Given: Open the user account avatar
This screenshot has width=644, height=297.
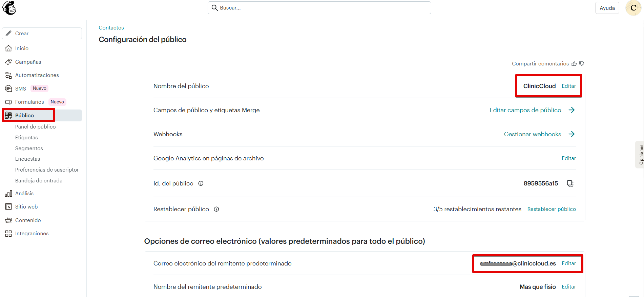Looking at the screenshot, I should tap(633, 8).
